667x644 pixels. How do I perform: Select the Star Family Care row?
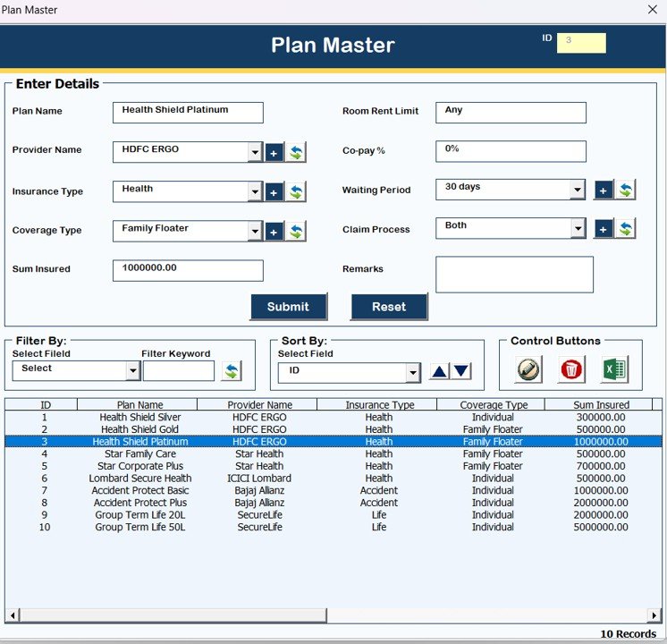tap(139, 454)
